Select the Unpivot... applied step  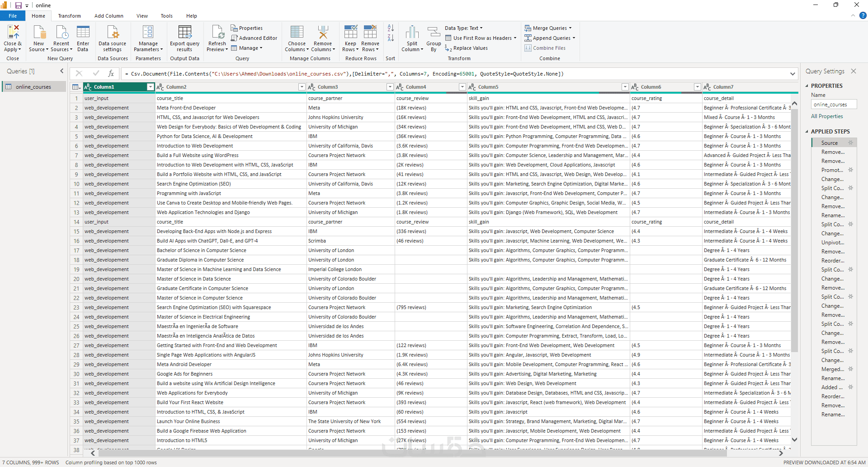pyautogui.click(x=833, y=243)
